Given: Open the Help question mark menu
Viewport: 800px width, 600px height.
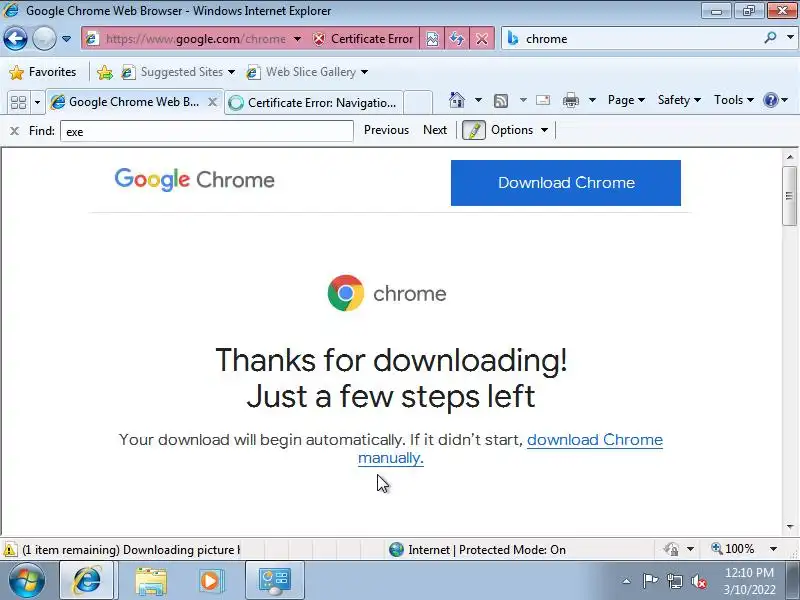Looking at the screenshot, I should [x=776, y=100].
